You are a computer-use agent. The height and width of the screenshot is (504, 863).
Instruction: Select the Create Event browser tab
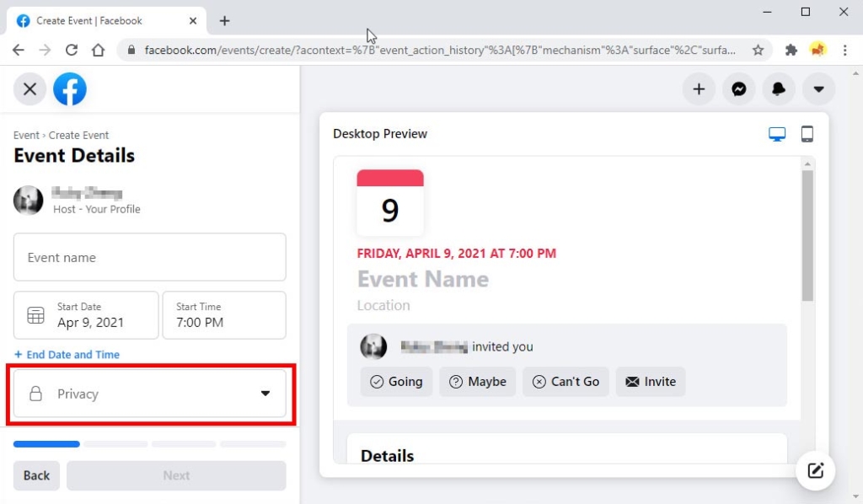[101, 20]
